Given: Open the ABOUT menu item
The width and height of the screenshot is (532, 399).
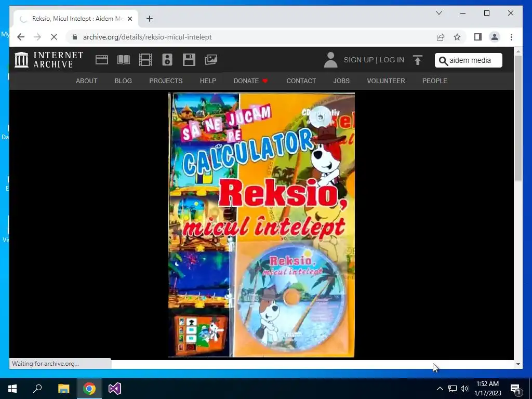Looking at the screenshot, I should (x=87, y=81).
